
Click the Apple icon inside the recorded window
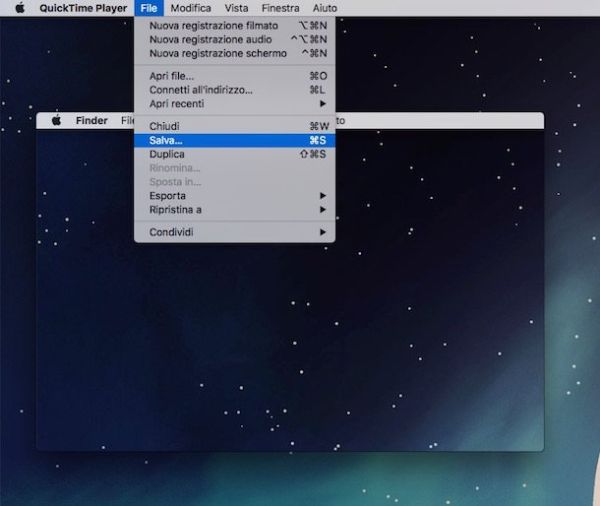point(56,120)
